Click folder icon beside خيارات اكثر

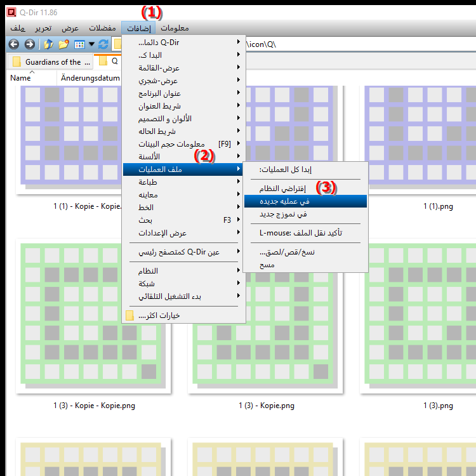[130, 315]
